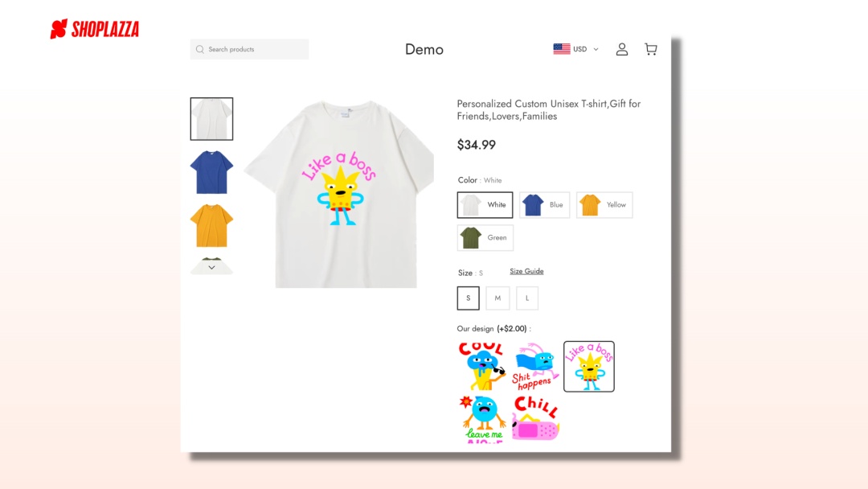The height and width of the screenshot is (489, 868).
Task: Select size M option
Action: 497,298
